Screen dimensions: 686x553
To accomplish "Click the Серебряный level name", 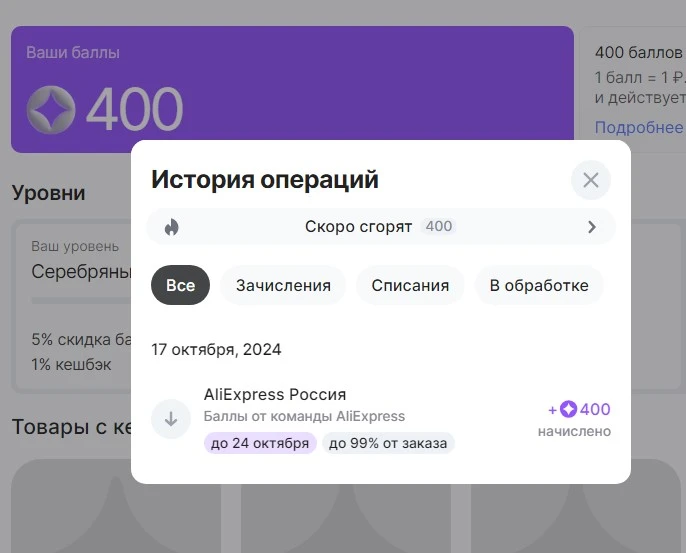I will (x=81, y=272).
